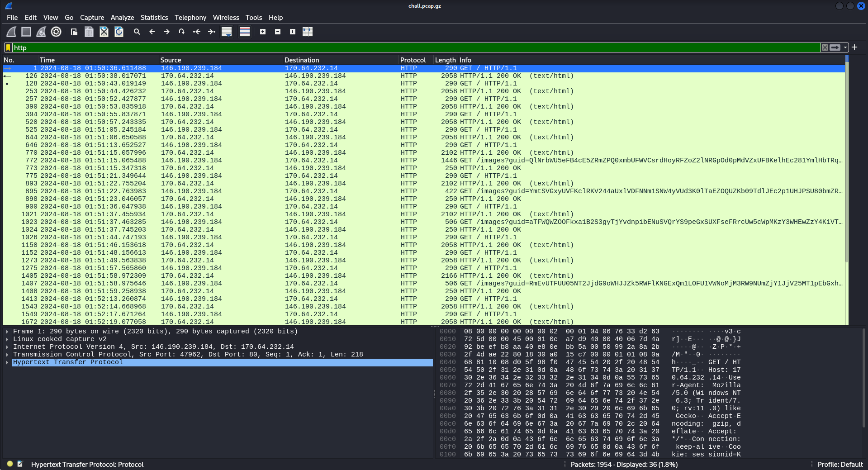Open the Find Packet magnifier tool
This screenshot has width=868, height=470.
pos(137,32)
